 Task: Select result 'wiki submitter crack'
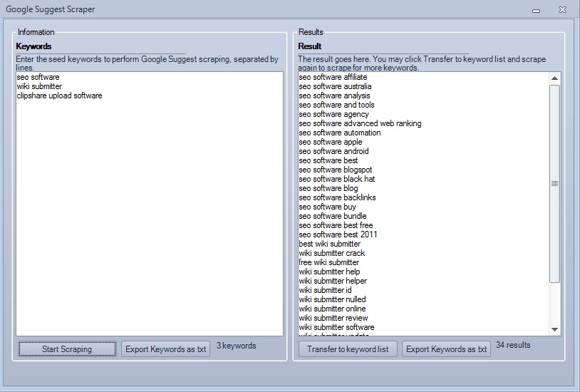click(332, 253)
